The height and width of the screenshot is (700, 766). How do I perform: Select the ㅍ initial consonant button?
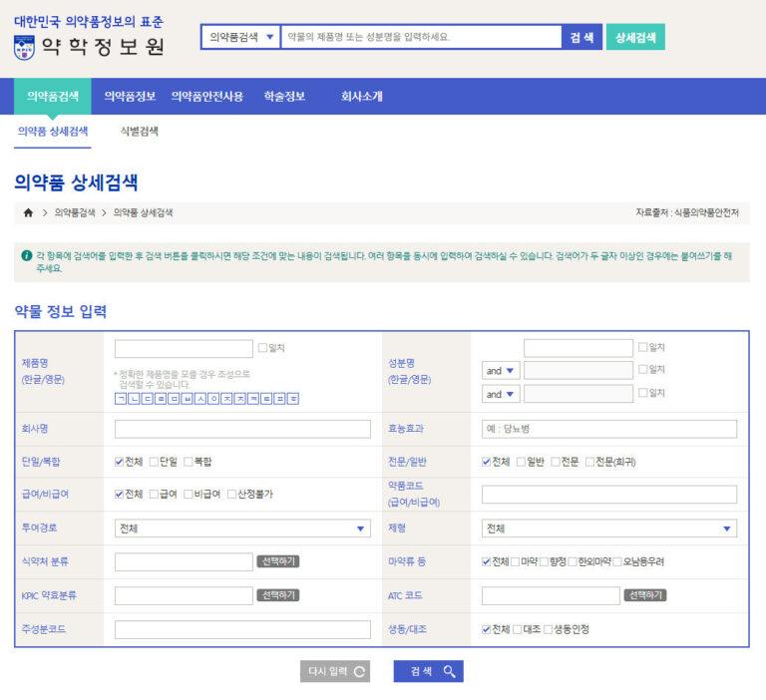[x=279, y=399]
